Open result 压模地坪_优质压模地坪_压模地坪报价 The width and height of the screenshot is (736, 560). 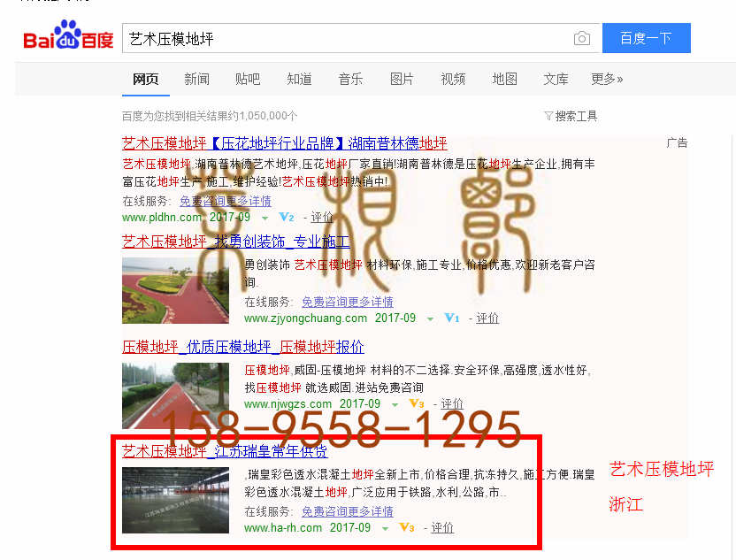(x=243, y=347)
